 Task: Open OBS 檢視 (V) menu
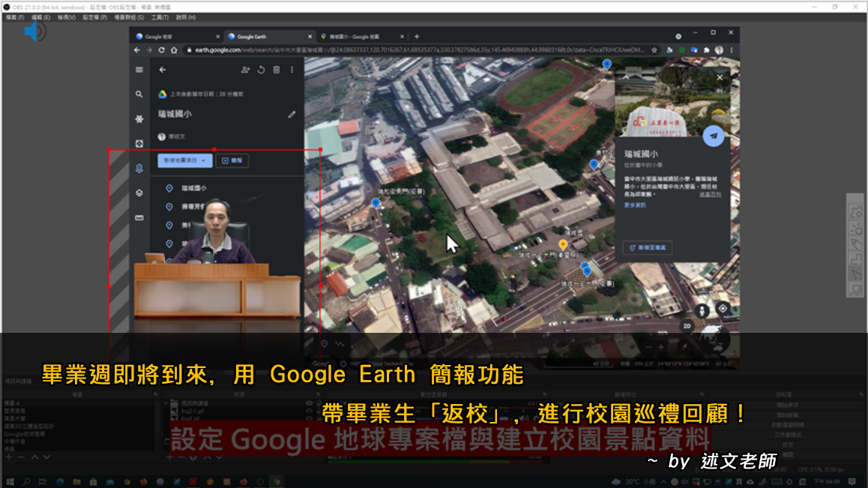[x=67, y=17]
